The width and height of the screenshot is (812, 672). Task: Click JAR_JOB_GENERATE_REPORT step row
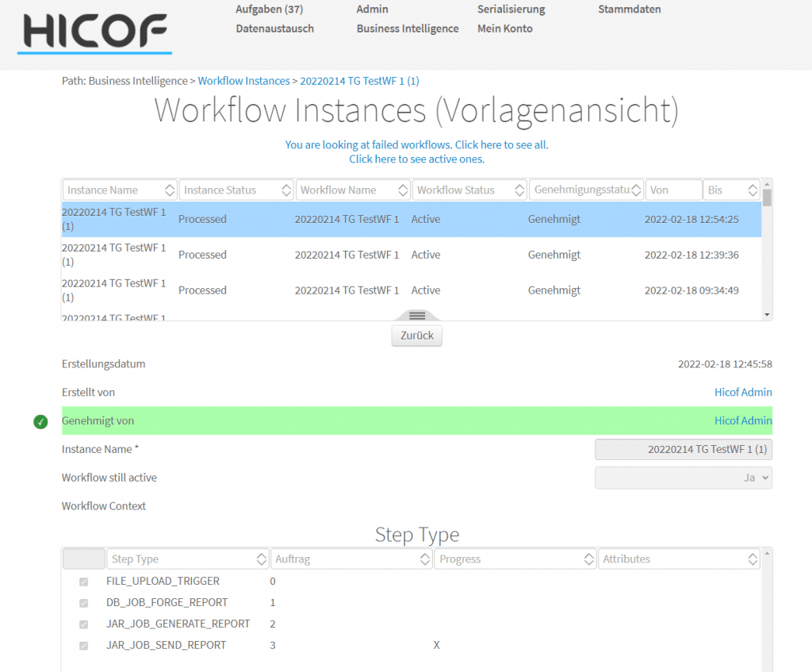[412, 624]
